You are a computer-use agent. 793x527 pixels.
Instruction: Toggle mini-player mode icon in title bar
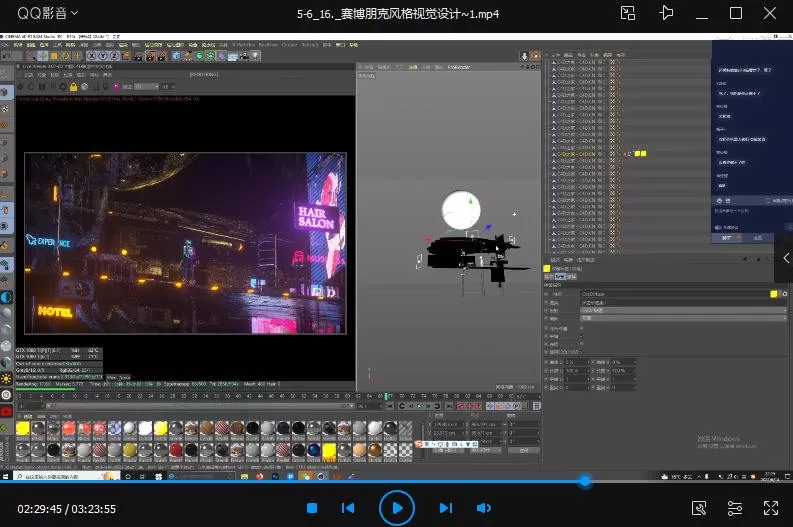[627, 13]
